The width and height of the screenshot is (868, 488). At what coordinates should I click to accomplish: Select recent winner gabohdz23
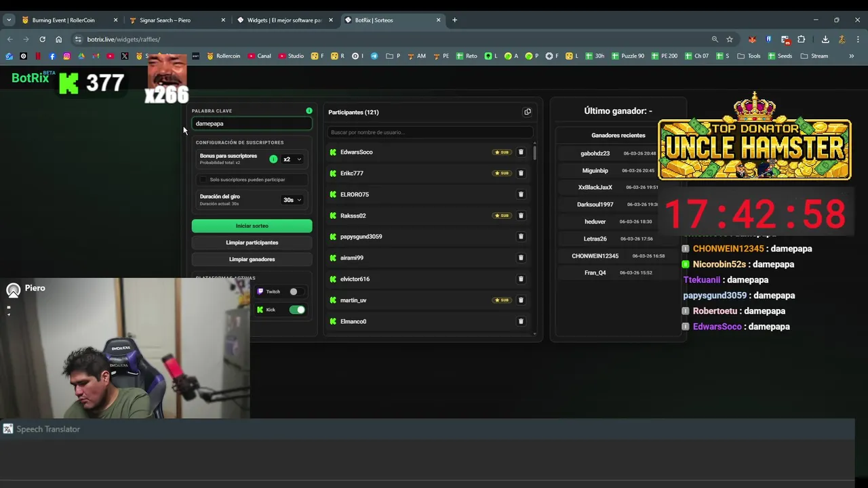[595, 153]
